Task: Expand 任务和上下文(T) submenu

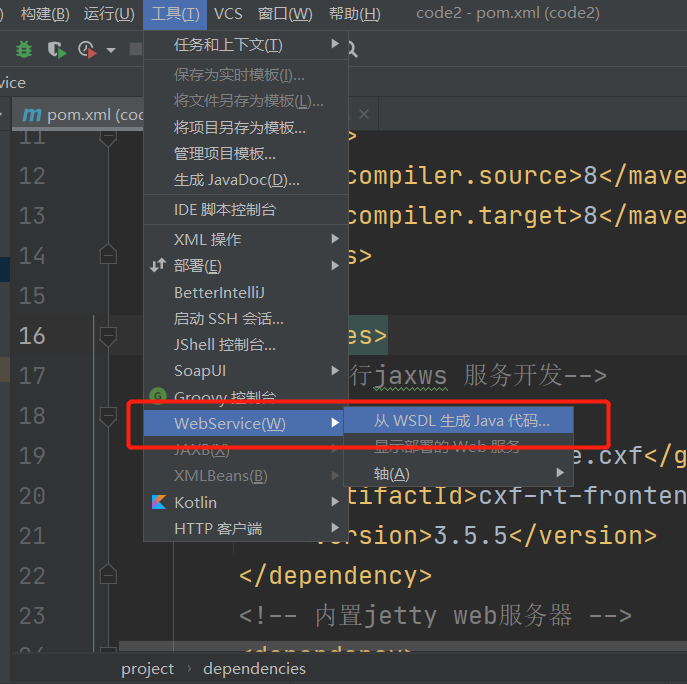Action: coord(246,45)
